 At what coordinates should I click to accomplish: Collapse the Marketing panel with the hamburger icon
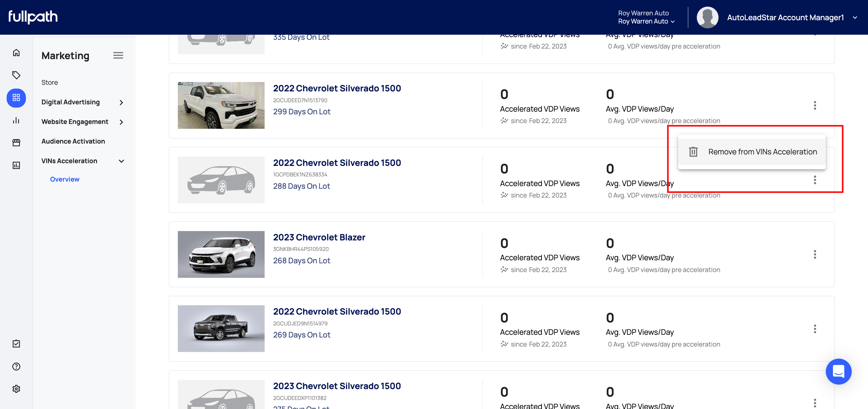(118, 55)
